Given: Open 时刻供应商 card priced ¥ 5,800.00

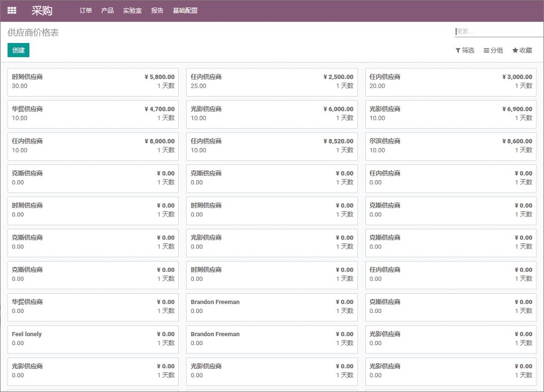Looking at the screenshot, I should (x=93, y=82).
